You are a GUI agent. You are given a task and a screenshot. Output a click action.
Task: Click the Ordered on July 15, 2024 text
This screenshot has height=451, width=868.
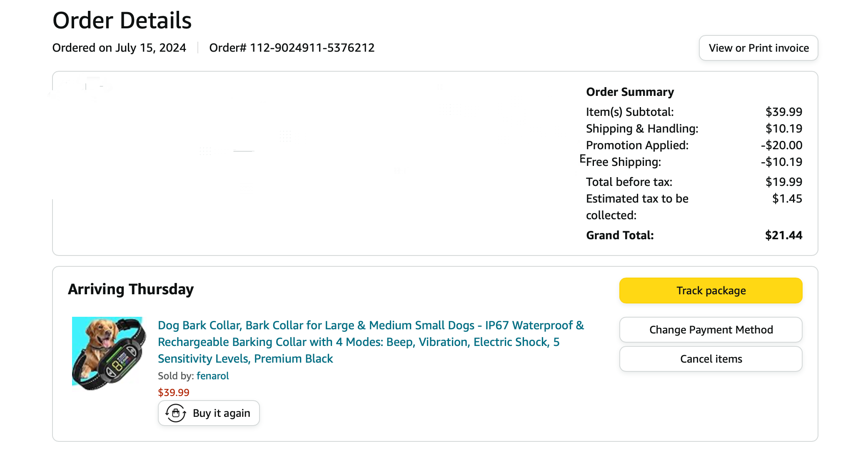pos(119,48)
